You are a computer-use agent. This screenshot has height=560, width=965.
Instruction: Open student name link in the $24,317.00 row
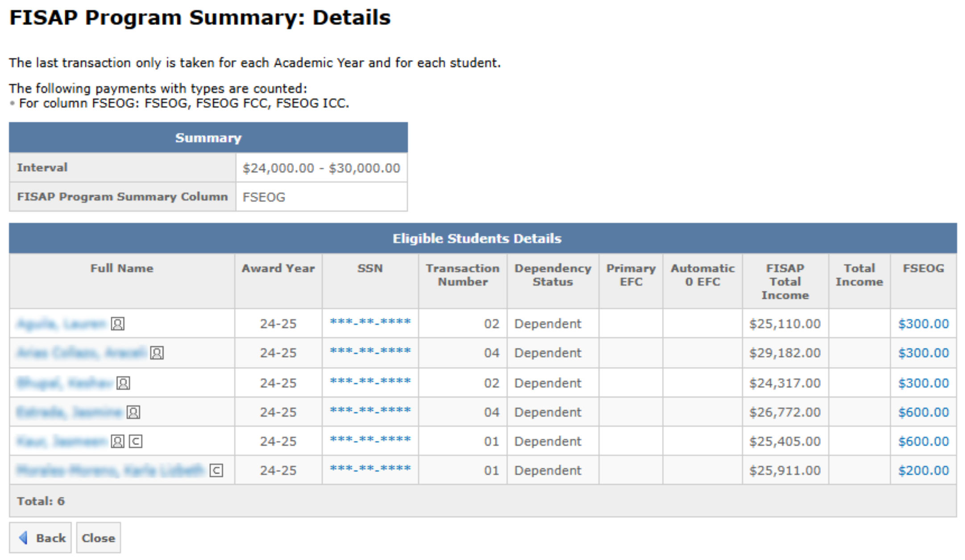click(x=65, y=383)
